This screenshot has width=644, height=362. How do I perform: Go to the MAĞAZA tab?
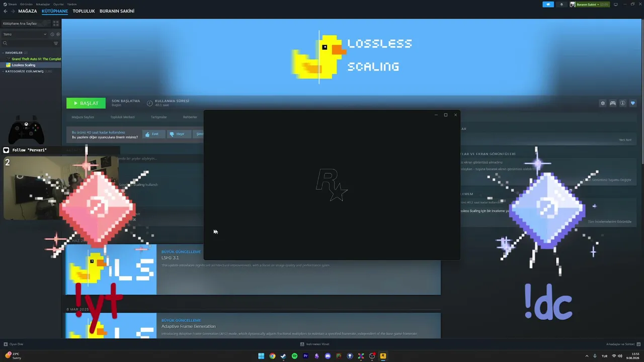(x=28, y=11)
